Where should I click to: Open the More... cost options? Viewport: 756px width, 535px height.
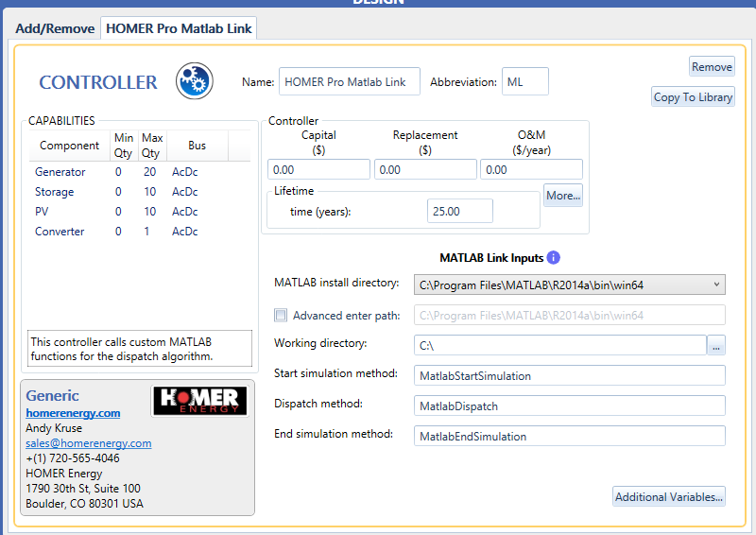562,197
